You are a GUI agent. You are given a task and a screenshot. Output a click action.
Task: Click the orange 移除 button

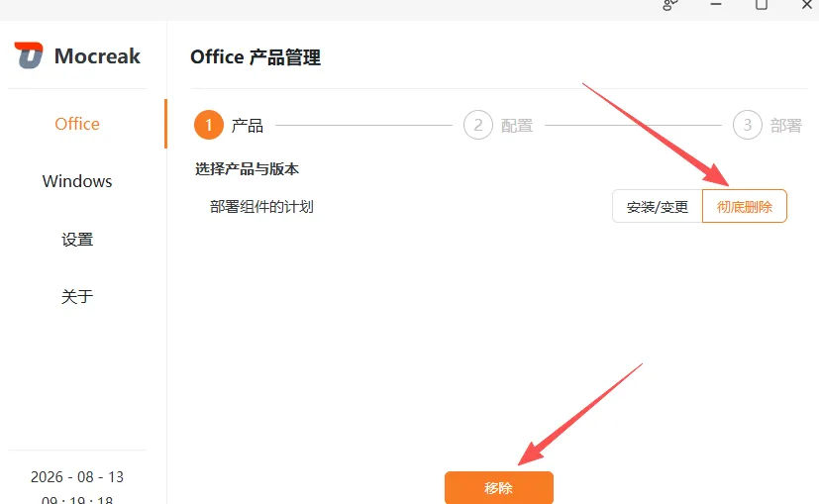coord(499,488)
